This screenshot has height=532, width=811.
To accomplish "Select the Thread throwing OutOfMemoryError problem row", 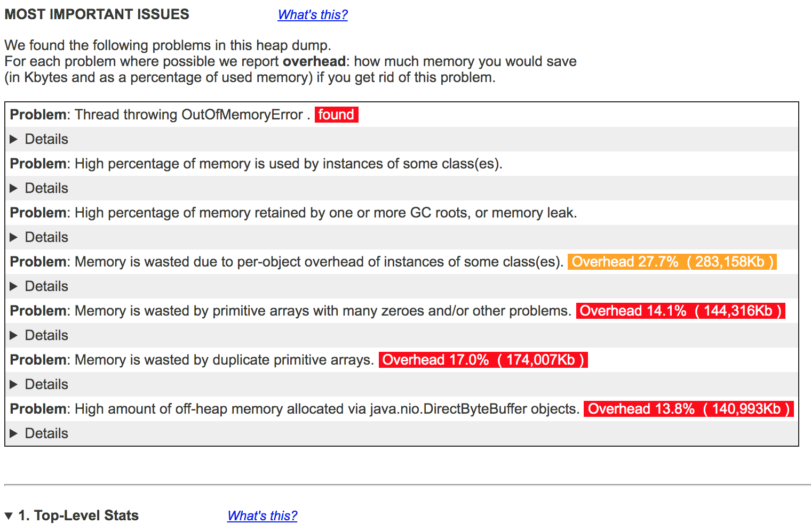I will [187, 114].
